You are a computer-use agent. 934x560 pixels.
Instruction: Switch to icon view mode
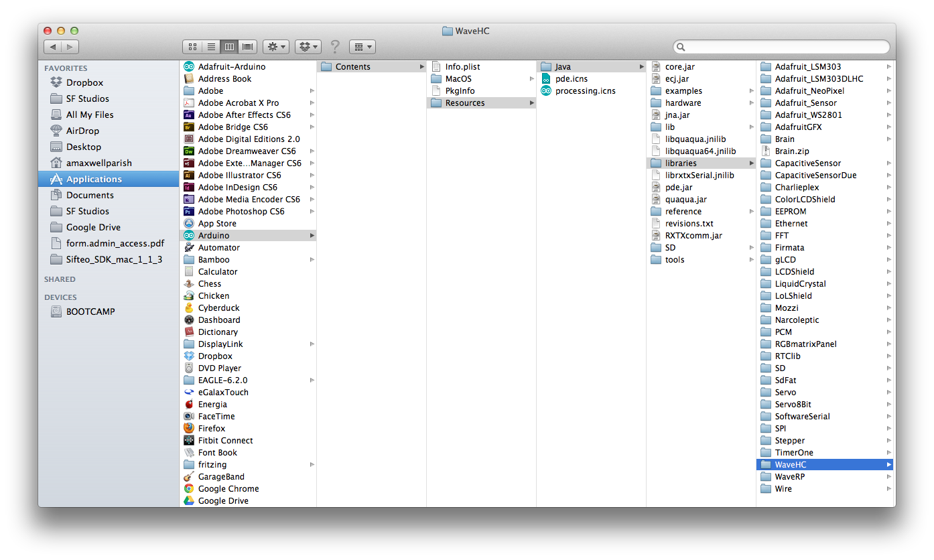click(192, 47)
